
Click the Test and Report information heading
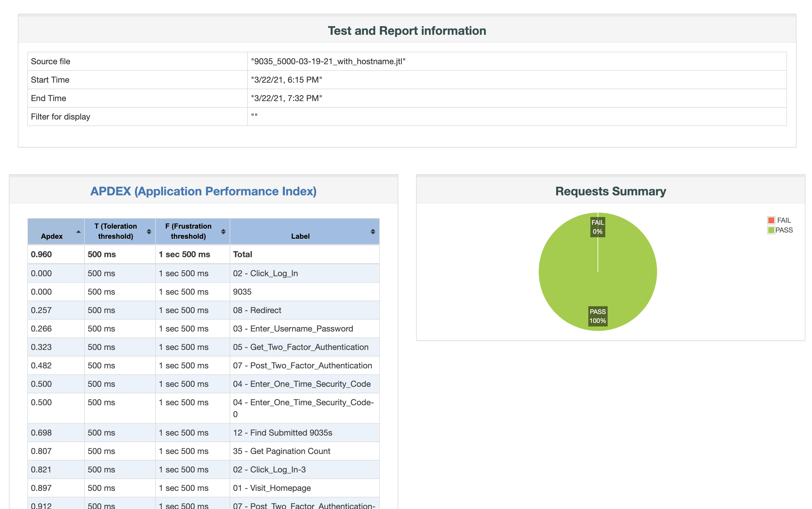click(x=407, y=31)
